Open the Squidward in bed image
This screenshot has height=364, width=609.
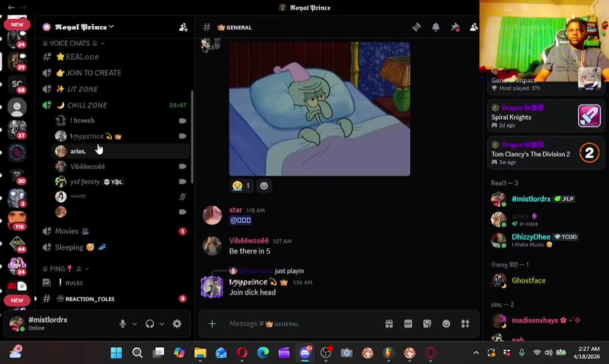pyautogui.click(x=320, y=109)
